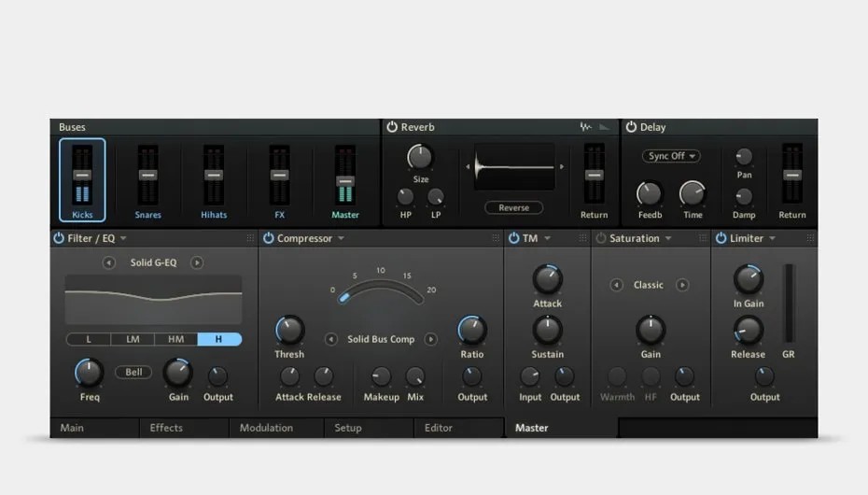Viewport: 868px width, 495px height.
Task: Click the Reverb waveform mode icon
Action: 586,127
